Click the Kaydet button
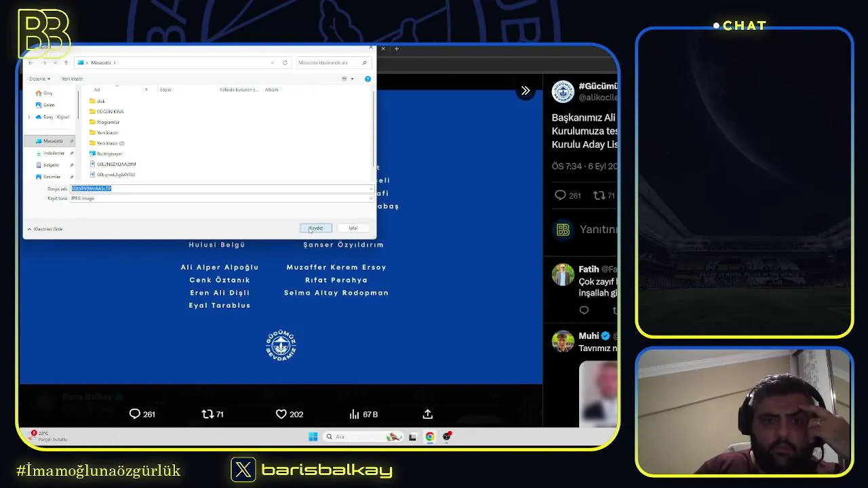Image resolution: width=868 pixels, height=488 pixels. pyautogui.click(x=316, y=228)
